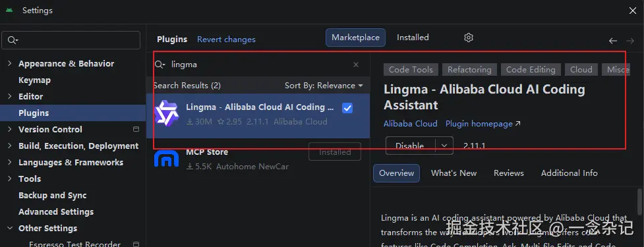Click the Refactoring tag
Viewport: 644px width, 247px height.
coord(469,70)
